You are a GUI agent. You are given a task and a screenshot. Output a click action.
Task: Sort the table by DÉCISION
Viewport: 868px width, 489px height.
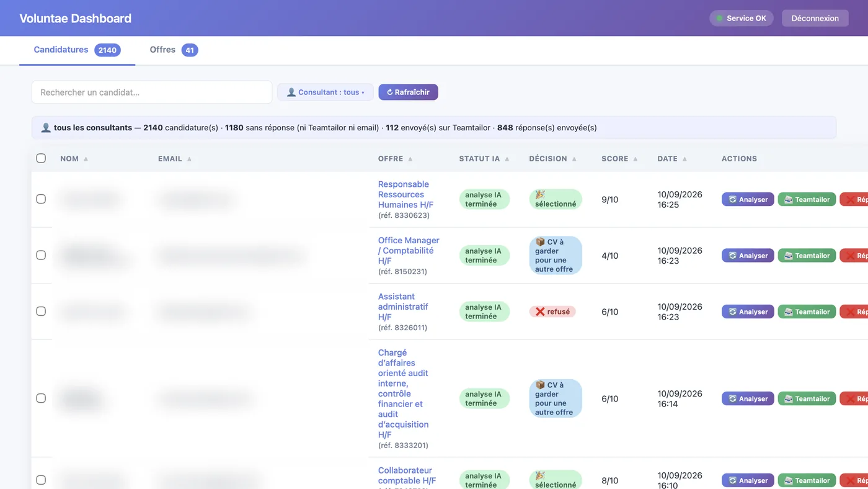click(553, 159)
